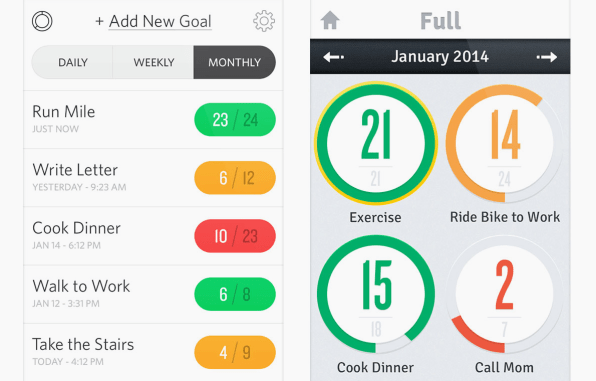
Task: Advance to next month with right arrow
Action: click(547, 57)
